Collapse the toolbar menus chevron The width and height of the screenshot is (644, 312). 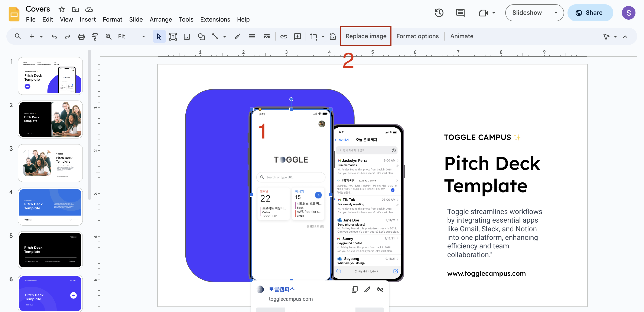625,37
